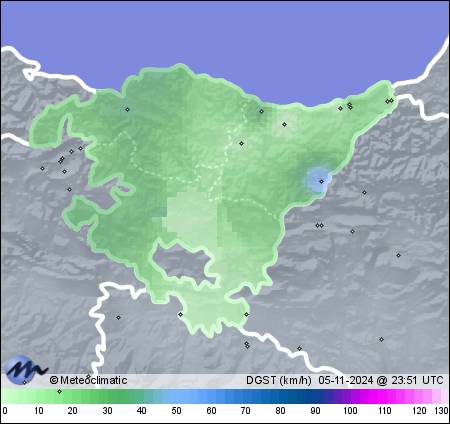Click the diamond marker on the color scale bar

pos(59,391)
